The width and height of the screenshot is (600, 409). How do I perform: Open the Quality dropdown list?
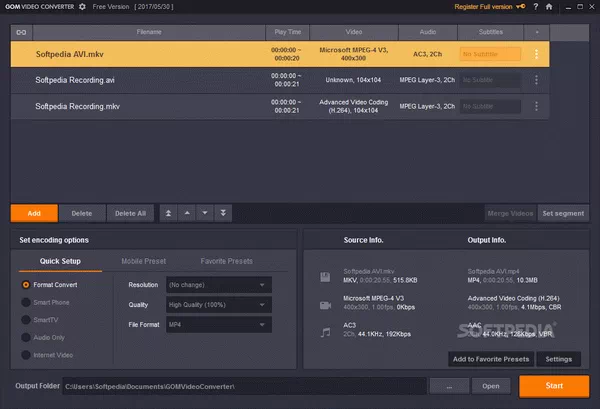[218, 305]
